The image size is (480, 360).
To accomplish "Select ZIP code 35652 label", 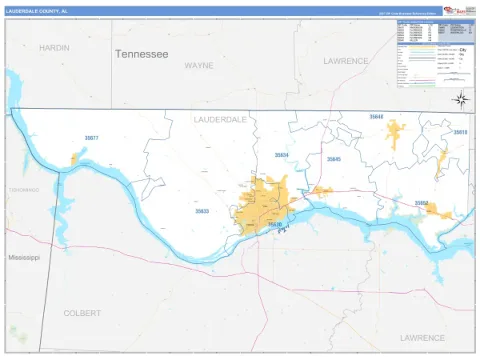I will pos(421,203).
